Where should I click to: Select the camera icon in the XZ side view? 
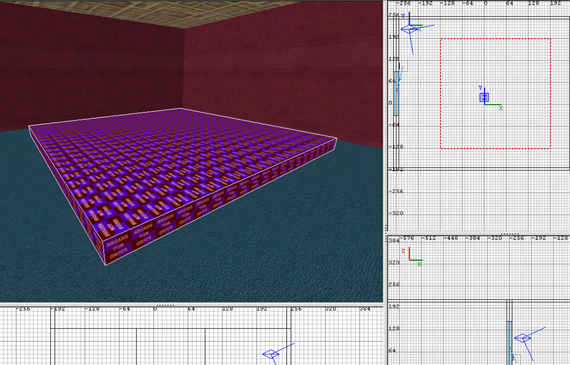[x=522, y=338]
